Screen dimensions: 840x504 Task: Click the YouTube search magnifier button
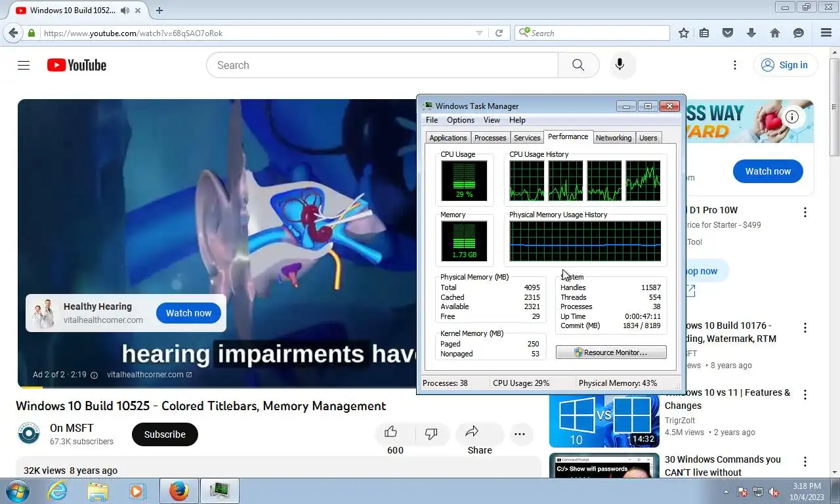(578, 65)
